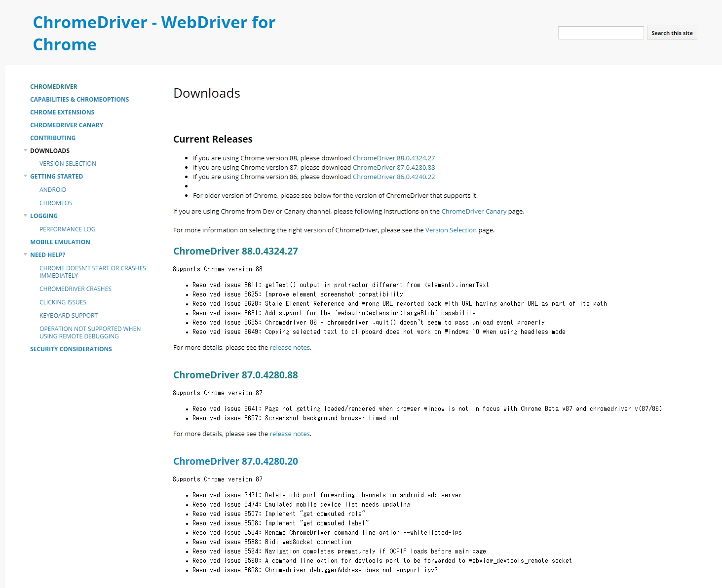Click 'Supports Chrome version 88' text
722x588 pixels.
pos(218,269)
